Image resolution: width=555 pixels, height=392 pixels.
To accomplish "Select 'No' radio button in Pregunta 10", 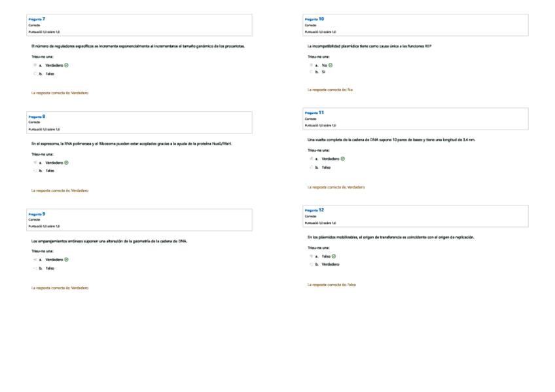I will 311,65.
